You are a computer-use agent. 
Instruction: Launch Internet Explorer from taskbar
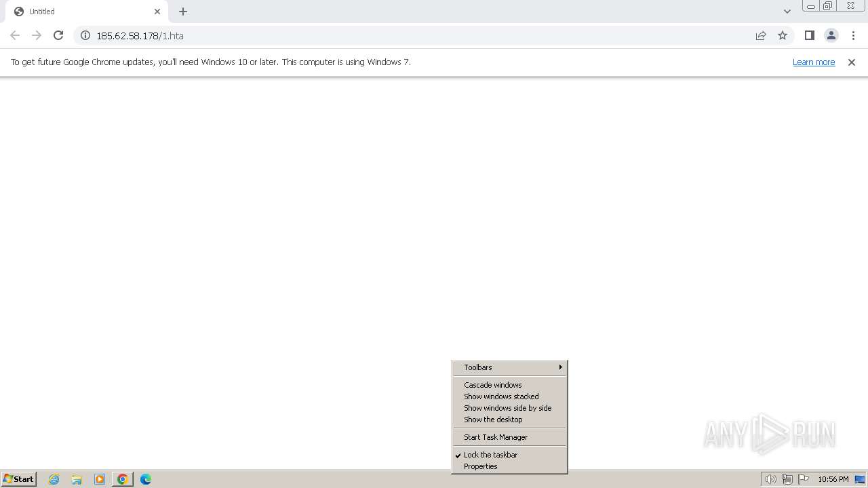54,479
